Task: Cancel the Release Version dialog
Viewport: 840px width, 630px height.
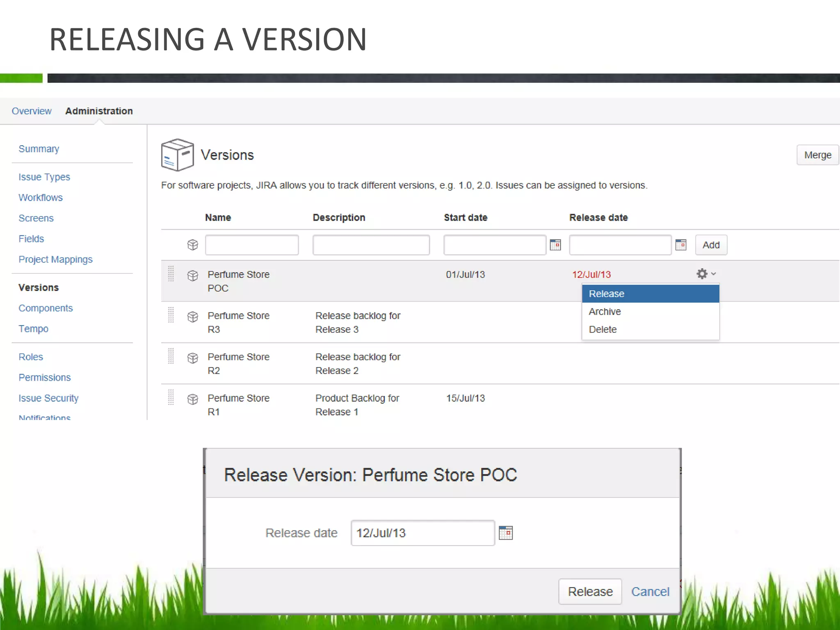Action: [650, 591]
